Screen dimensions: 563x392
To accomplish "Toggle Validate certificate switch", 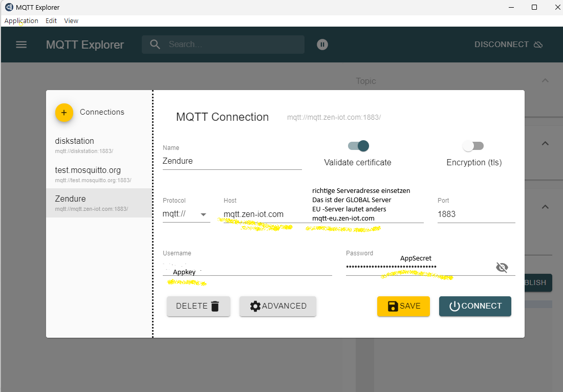I will click(x=358, y=146).
